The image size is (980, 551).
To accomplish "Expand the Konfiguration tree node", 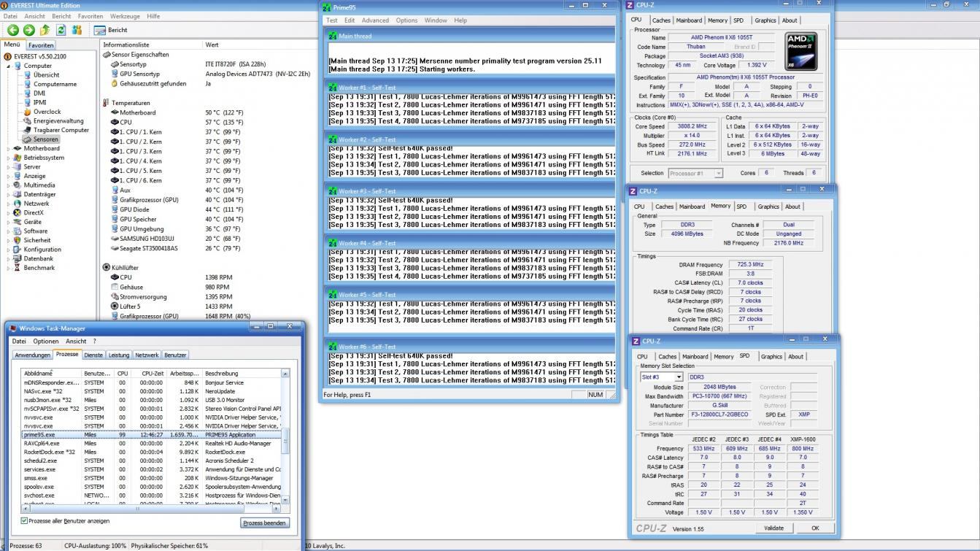I will pyautogui.click(x=9, y=250).
